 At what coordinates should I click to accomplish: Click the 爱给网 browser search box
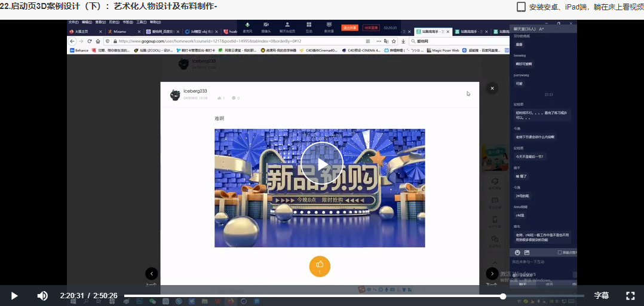pyautogui.click(x=459, y=41)
